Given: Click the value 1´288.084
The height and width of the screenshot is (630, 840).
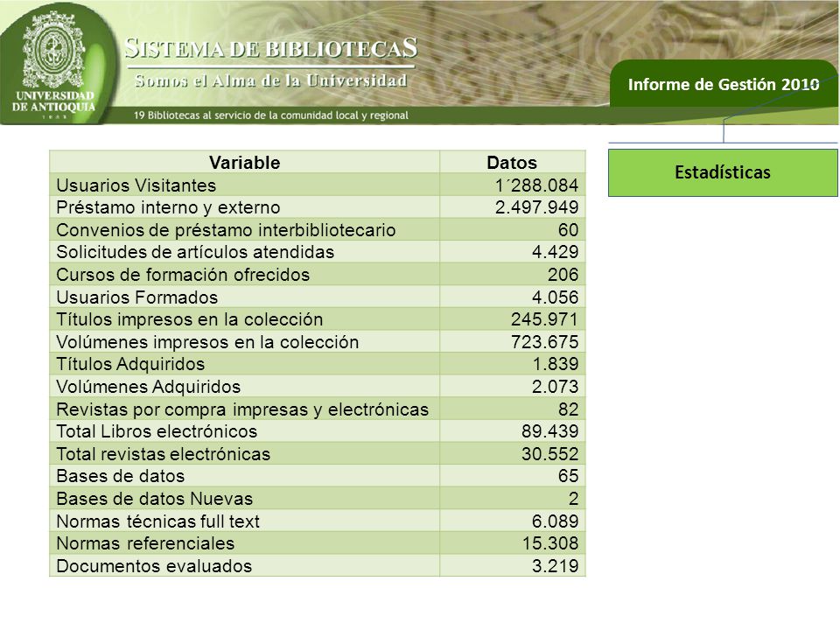Looking at the screenshot, I should tap(536, 185).
